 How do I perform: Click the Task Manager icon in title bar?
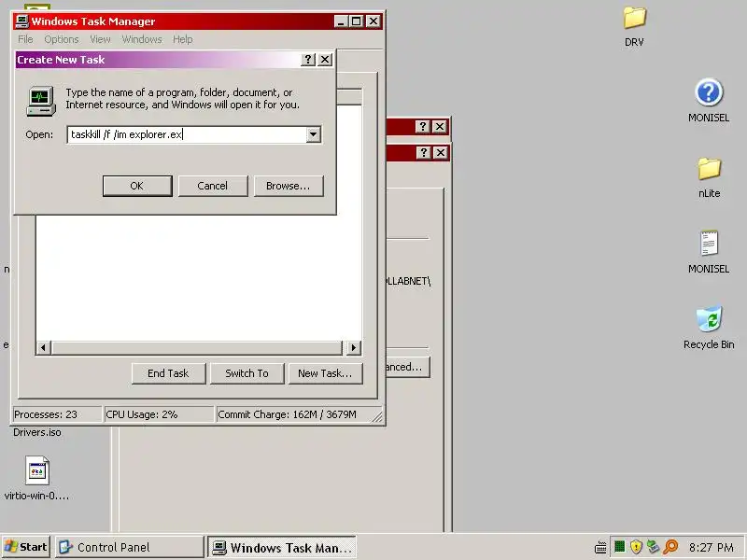[21, 21]
